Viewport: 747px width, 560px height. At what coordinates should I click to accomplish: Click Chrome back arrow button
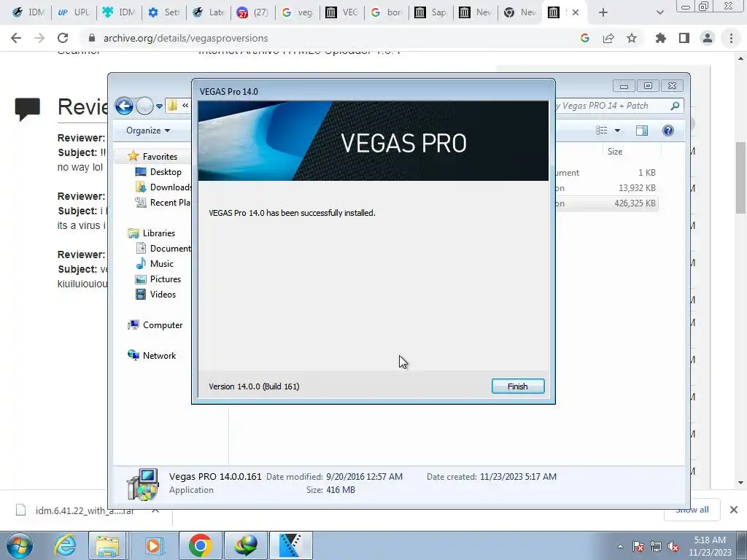tap(16, 38)
